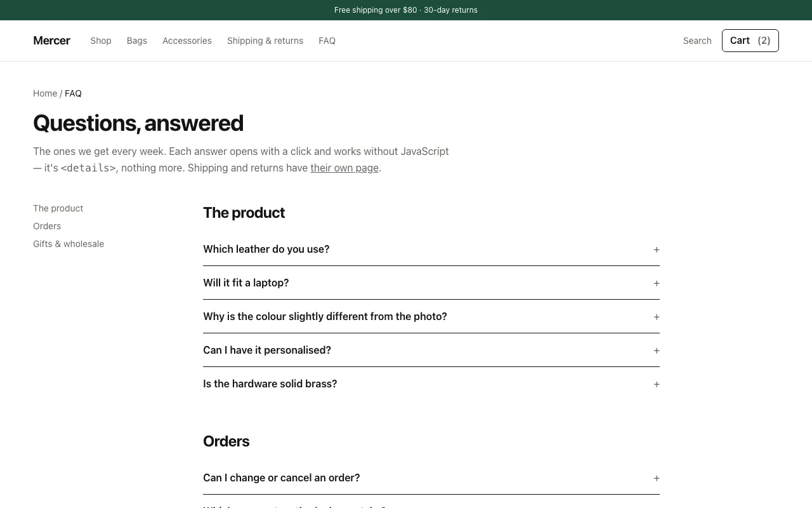Go to the Mercer home logo

pyautogui.click(x=51, y=41)
